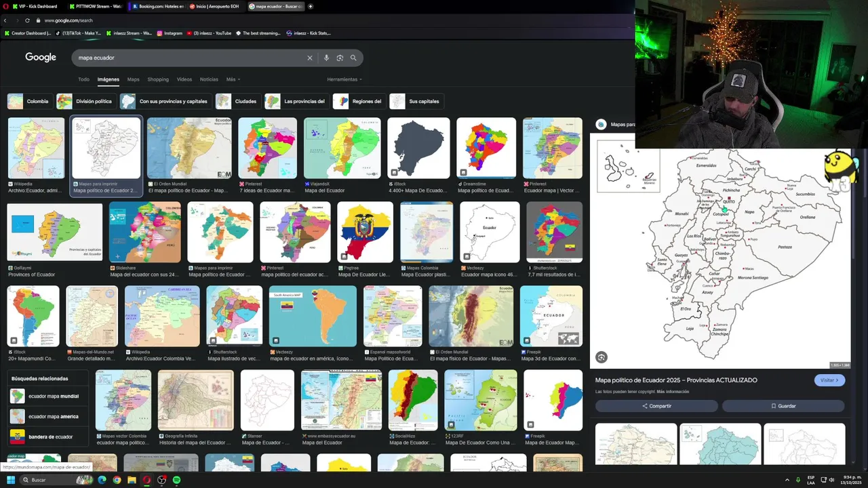Click the magnifier search button
Image resolution: width=868 pixels, height=488 pixels.
353,58
